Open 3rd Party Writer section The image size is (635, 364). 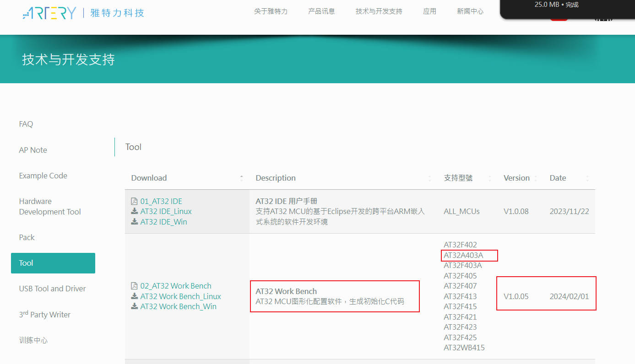pyautogui.click(x=44, y=314)
